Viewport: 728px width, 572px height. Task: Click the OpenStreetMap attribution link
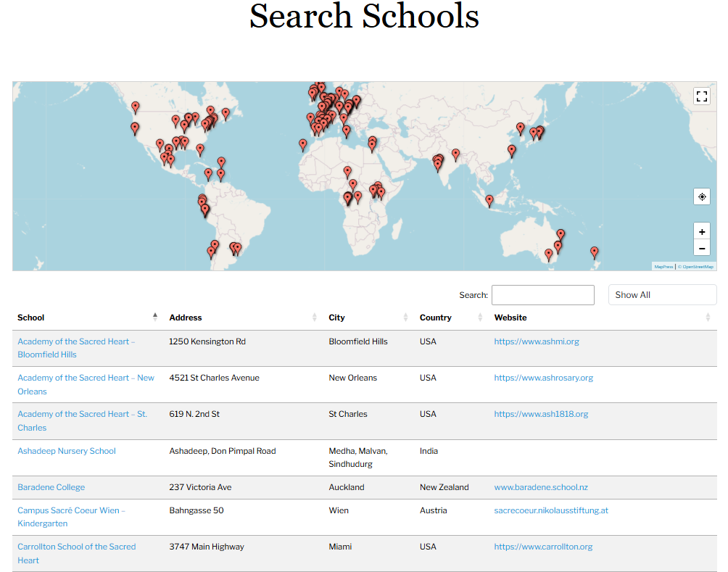(x=696, y=267)
